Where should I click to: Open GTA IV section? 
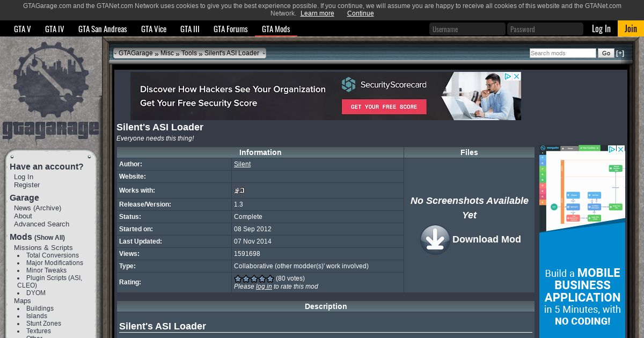tap(55, 29)
